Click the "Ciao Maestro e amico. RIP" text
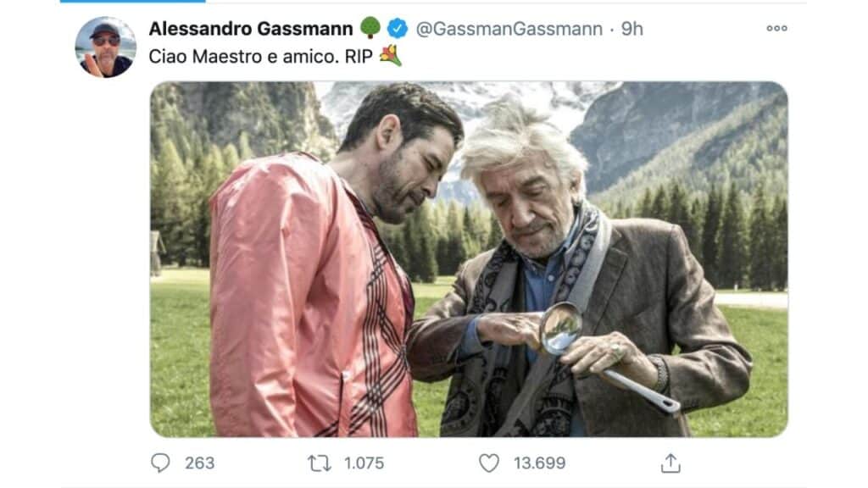868x488 pixels. (260, 57)
